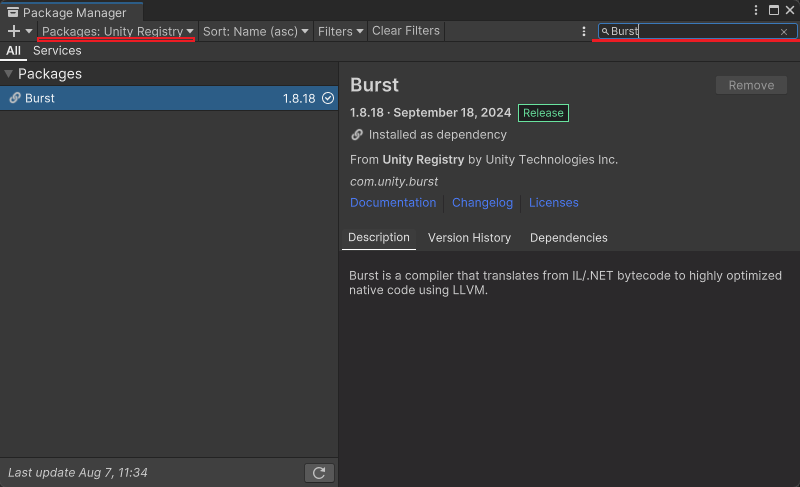
Task: Select the Dependencies tab
Action: (568, 238)
